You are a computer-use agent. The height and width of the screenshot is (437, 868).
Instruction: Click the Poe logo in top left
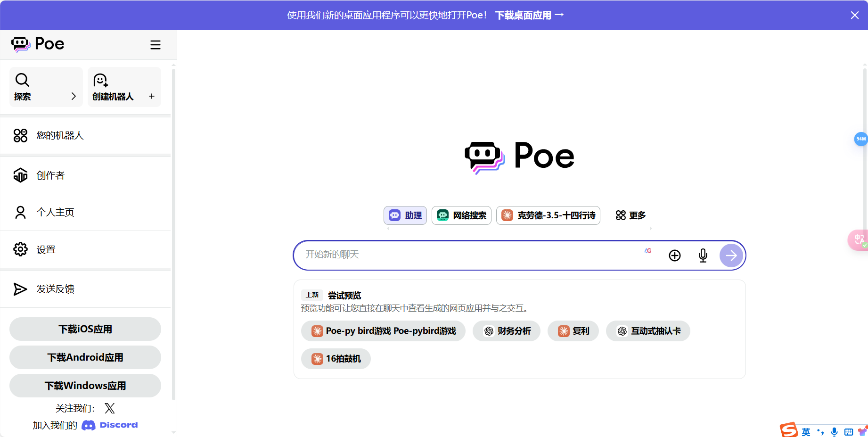click(x=38, y=43)
